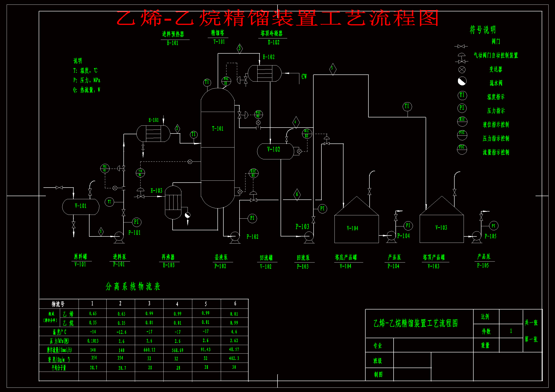
Task: Select stream number 6 diamond marker
Action: (297, 194)
